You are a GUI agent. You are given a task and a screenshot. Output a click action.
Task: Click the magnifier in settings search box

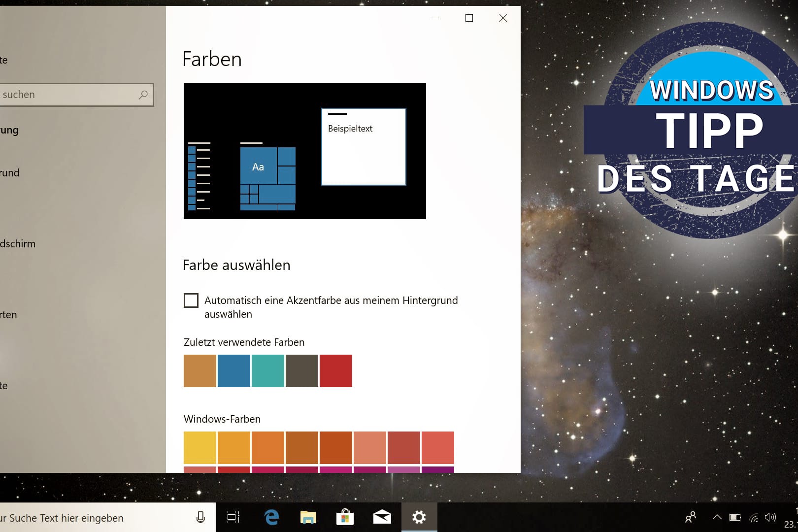click(143, 95)
